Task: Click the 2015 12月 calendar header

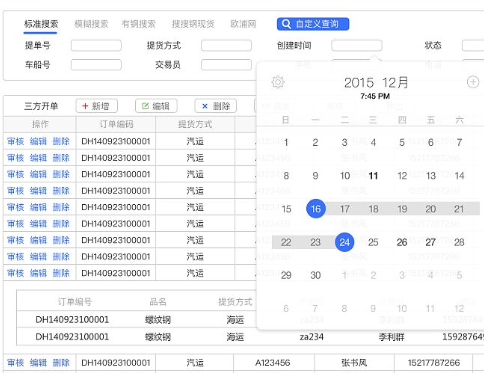Action: 376,83
